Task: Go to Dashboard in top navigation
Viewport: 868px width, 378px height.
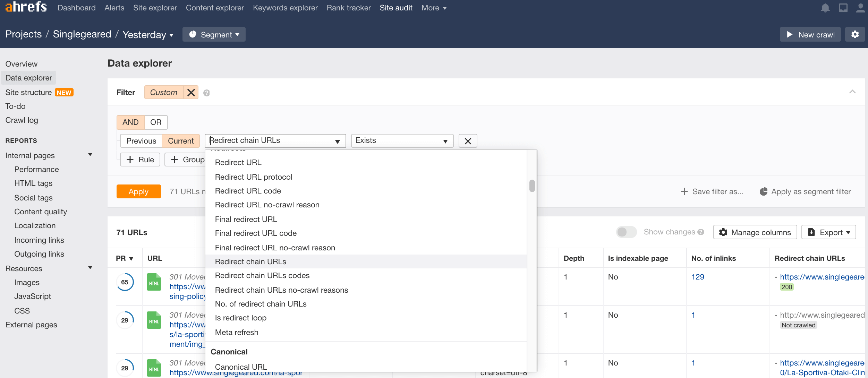Action: 76,8
